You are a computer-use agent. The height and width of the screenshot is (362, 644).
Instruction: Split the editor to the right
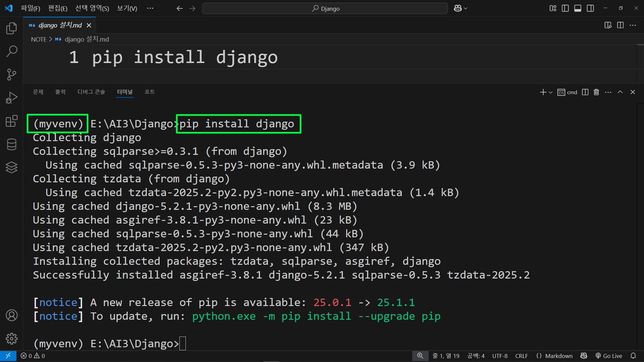click(x=620, y=25)
